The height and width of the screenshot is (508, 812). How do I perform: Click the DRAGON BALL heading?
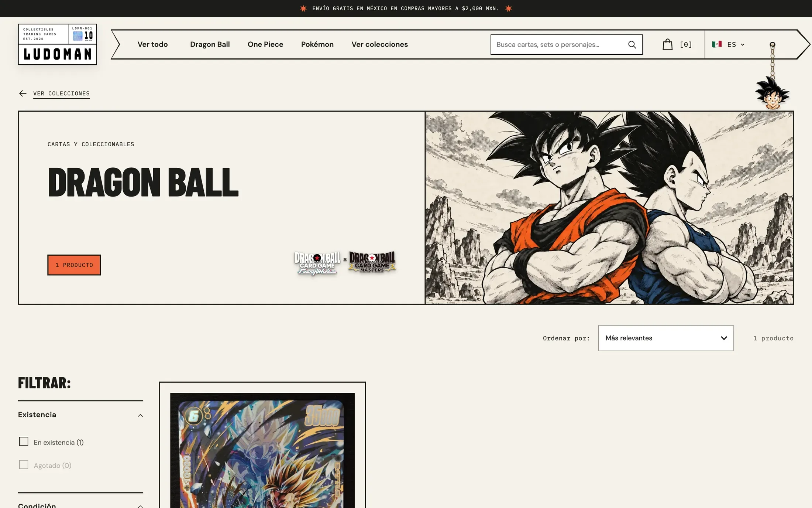(143, 182)
